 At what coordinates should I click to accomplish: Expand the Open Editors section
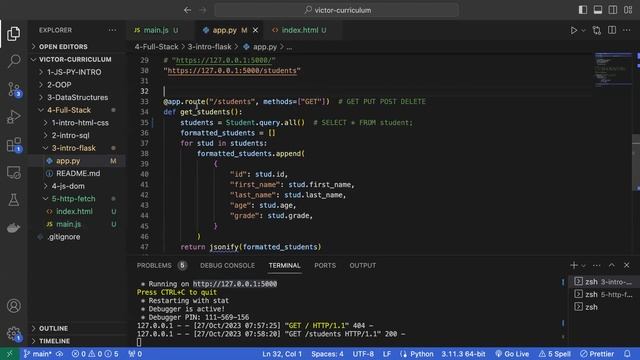click(x=77, y=47)
